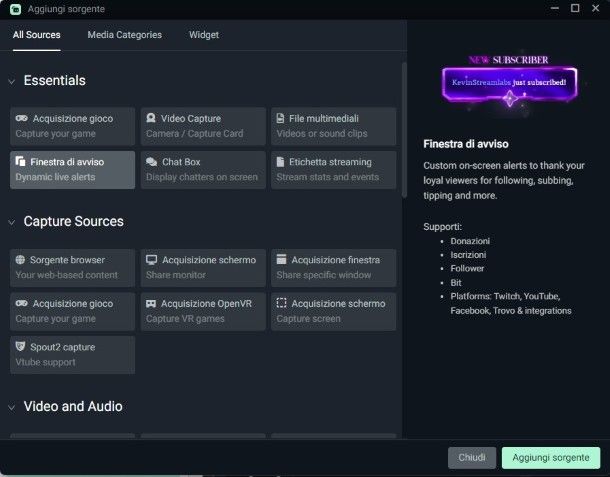Select the Essentials game capture gamepad icon
The width and height of the screenshot is (610, 477).
coord(21,118)
